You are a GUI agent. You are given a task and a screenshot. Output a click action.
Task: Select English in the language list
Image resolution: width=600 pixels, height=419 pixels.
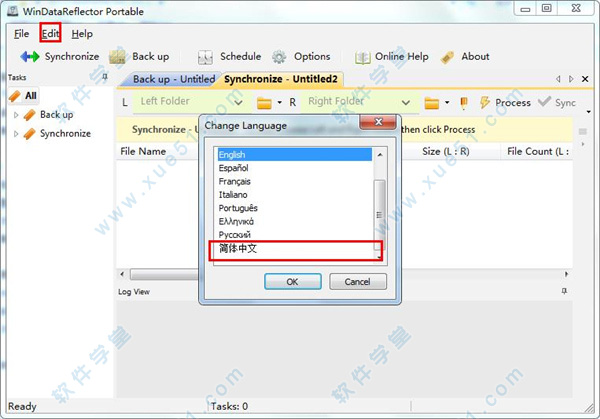point(295,155)
